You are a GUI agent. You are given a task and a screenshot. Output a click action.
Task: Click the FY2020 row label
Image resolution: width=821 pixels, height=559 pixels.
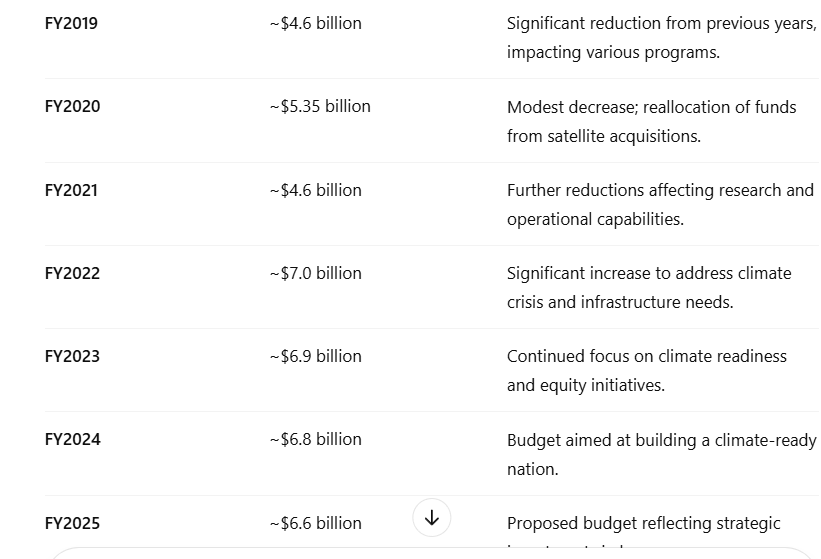72,106
